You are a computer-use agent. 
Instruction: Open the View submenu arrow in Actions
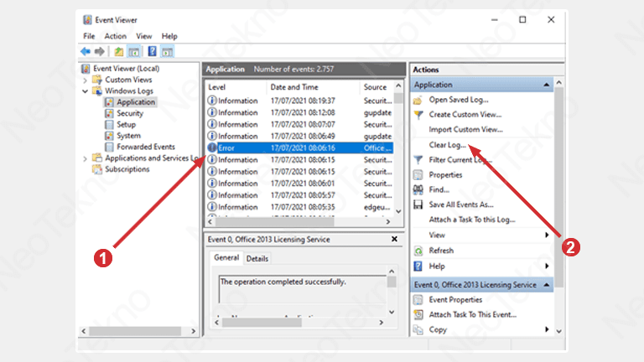547,235
